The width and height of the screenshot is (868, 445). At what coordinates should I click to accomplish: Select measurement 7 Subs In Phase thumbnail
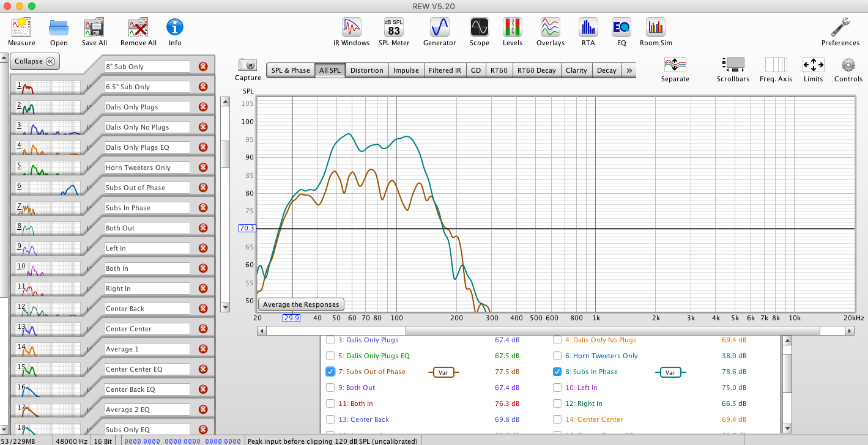tap(48, 208)
